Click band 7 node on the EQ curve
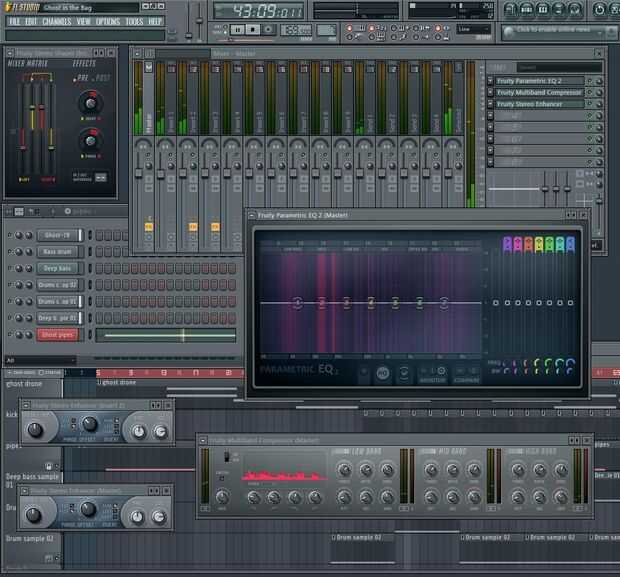 [x=444, y=303]
